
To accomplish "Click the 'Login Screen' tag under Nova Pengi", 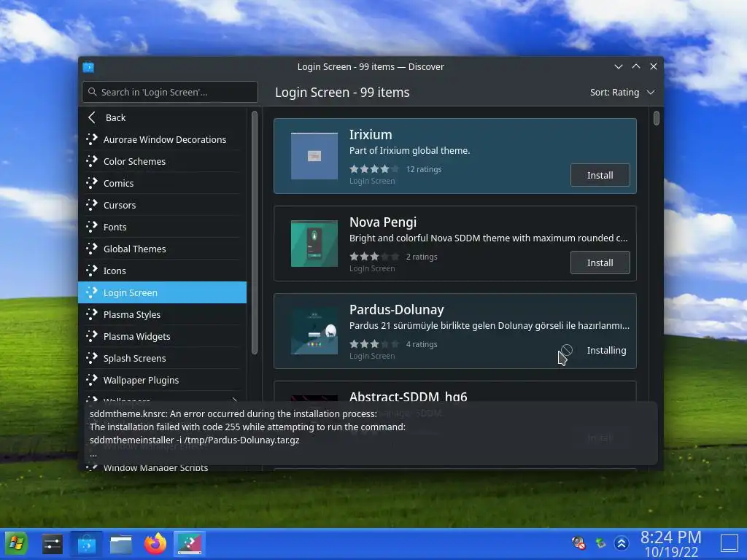I will [372, 268].
